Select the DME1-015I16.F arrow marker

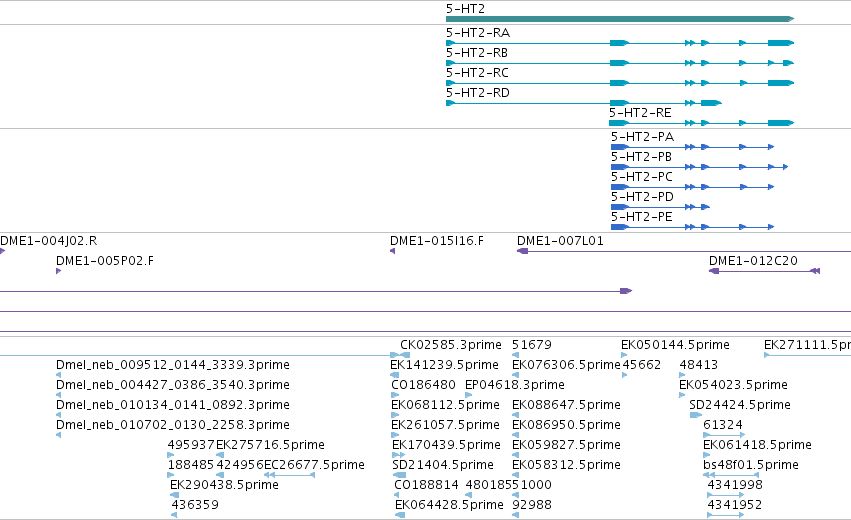(x=392, y=251)
